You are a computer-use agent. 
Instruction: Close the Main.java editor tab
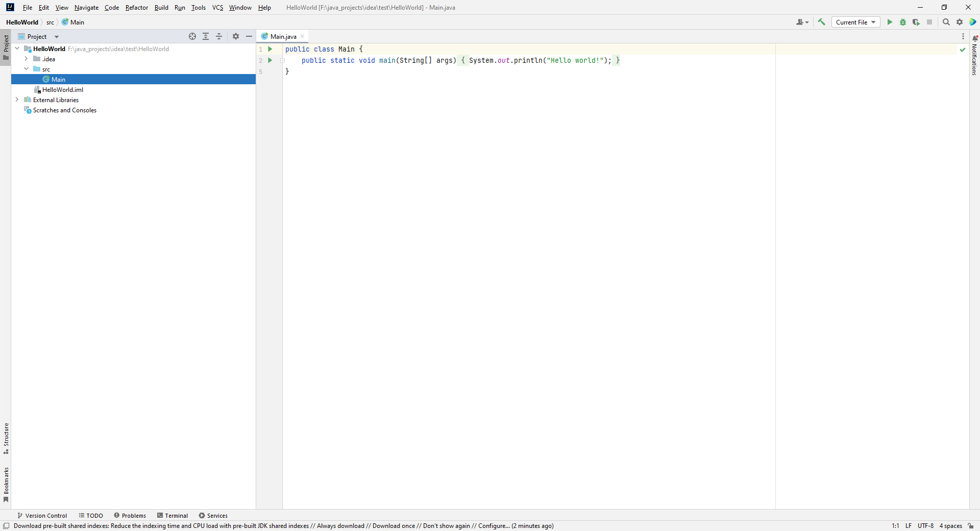302,36
